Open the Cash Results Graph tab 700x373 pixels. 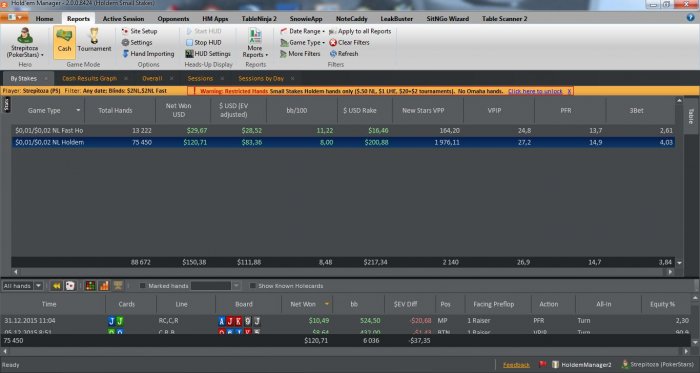(x=89, y=79)
